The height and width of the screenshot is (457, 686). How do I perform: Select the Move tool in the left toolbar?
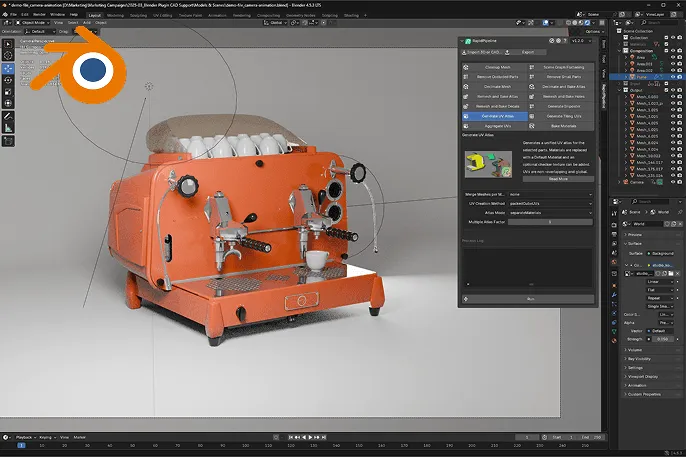tap(8, 69)
